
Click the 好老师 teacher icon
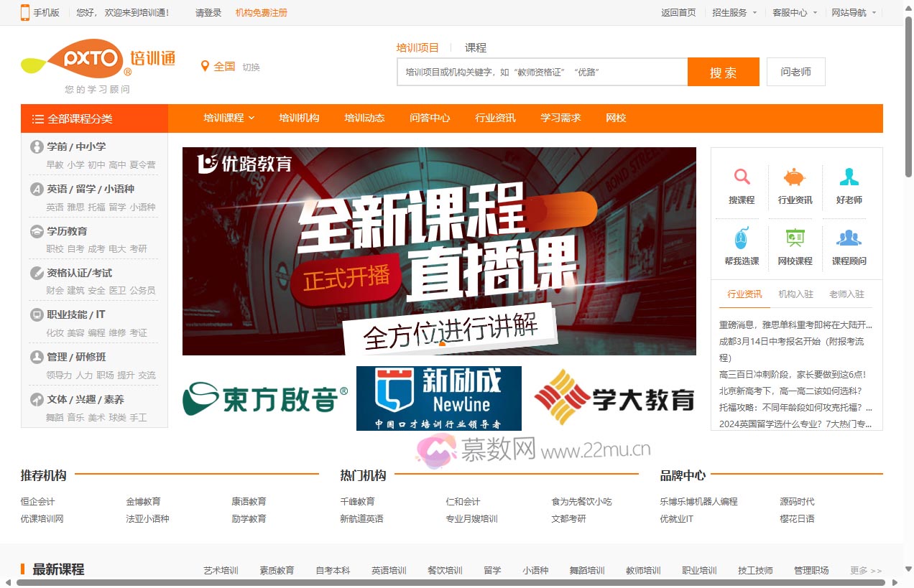click(849, 177)
